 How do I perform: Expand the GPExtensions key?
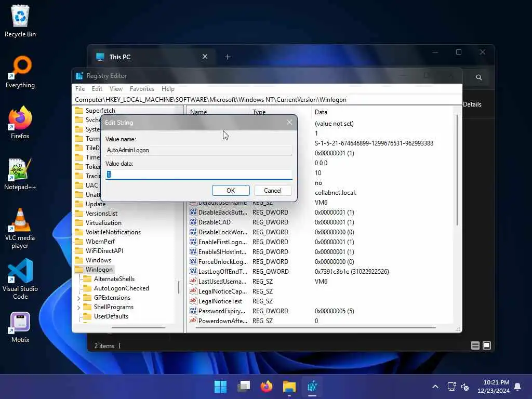point(79,298)
